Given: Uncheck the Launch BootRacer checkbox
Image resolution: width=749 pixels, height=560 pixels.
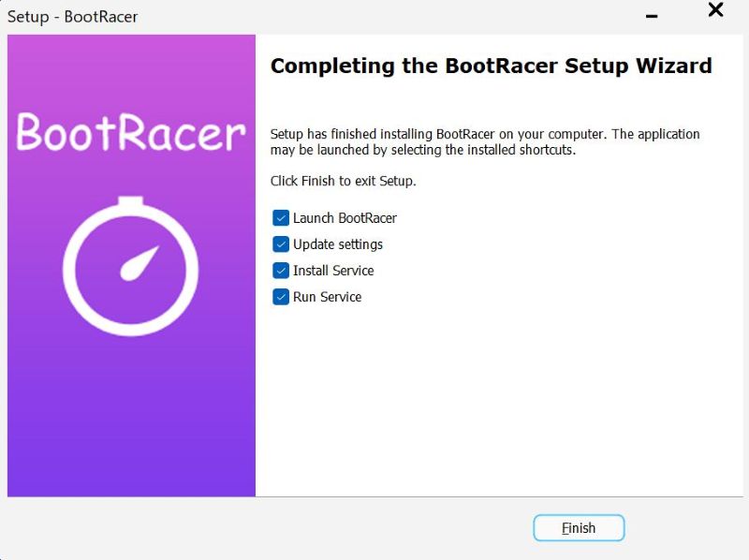Looking at the screenshot, I should click(281, 218).
